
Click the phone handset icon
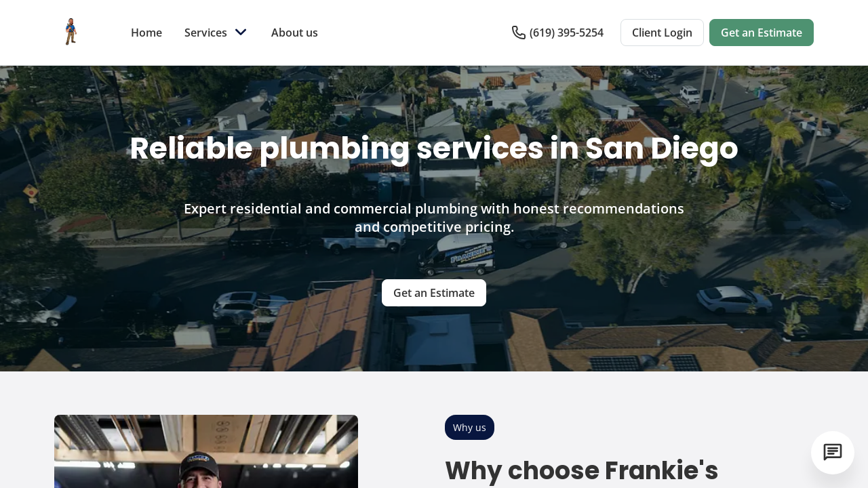(x=519, y=33)
